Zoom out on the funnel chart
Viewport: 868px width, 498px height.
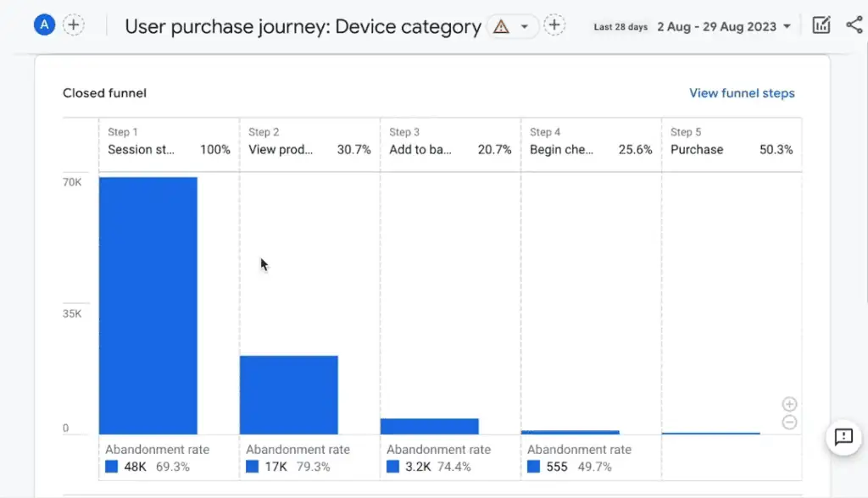(789, 422)
